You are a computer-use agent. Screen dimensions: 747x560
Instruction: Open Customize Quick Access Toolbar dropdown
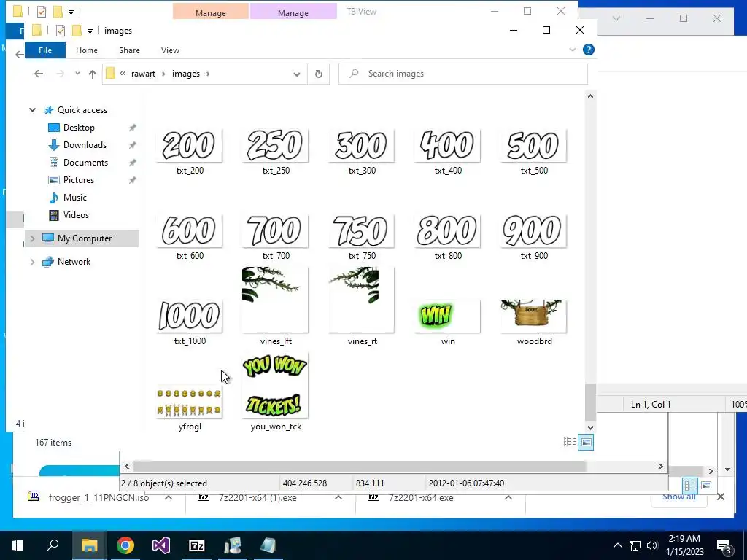pos(90,31)
